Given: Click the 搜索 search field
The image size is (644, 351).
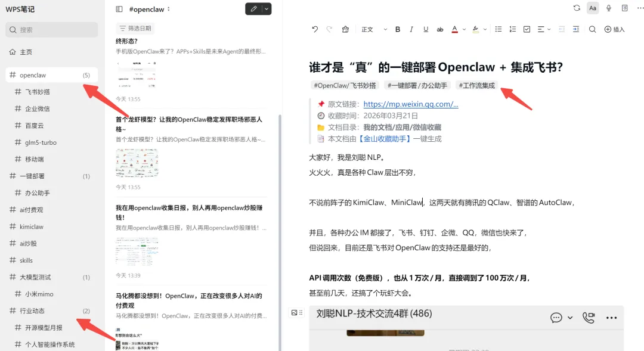Looking at the screenshot, I should click(x=52, y=30).
